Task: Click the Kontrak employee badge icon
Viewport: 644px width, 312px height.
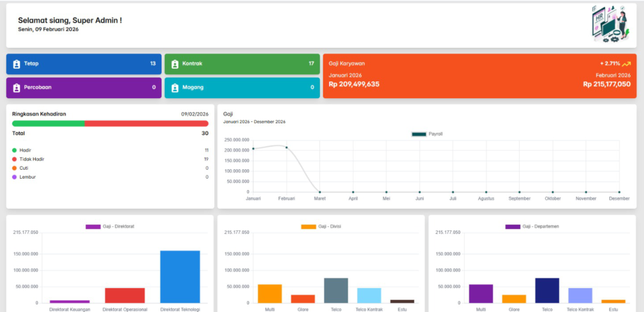Action: [175, 64]
